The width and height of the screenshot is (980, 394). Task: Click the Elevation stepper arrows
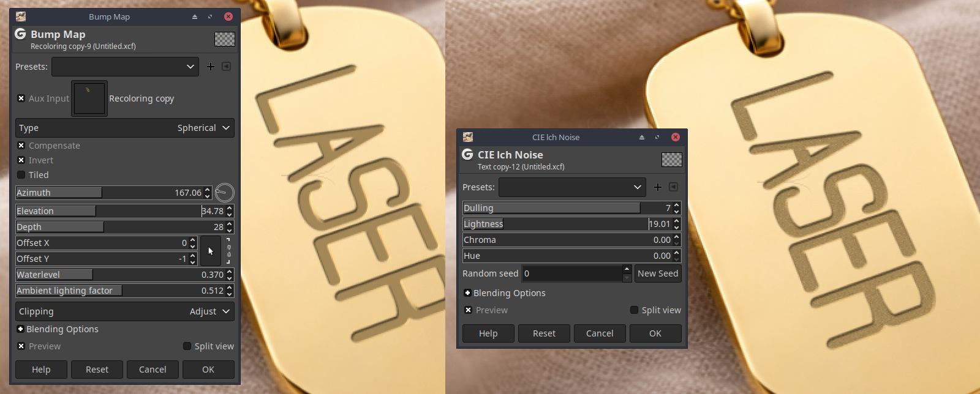tap(230, 211)
